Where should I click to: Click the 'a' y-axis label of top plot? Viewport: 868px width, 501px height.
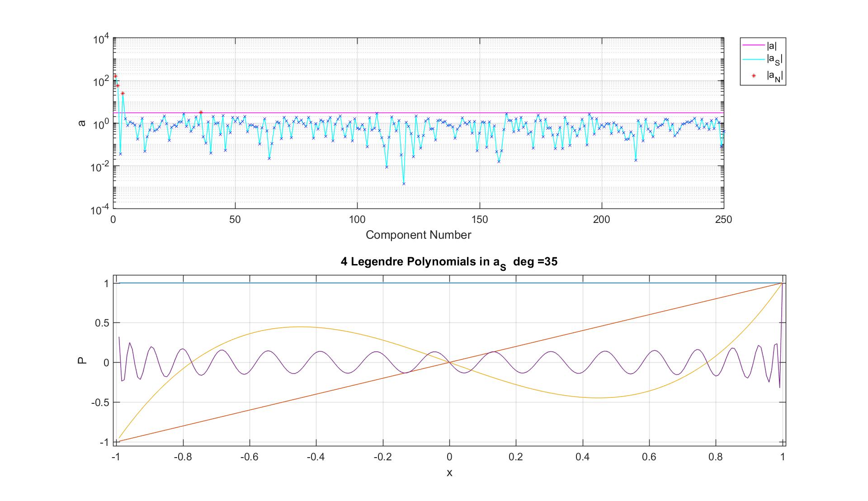tap(82, 123)
